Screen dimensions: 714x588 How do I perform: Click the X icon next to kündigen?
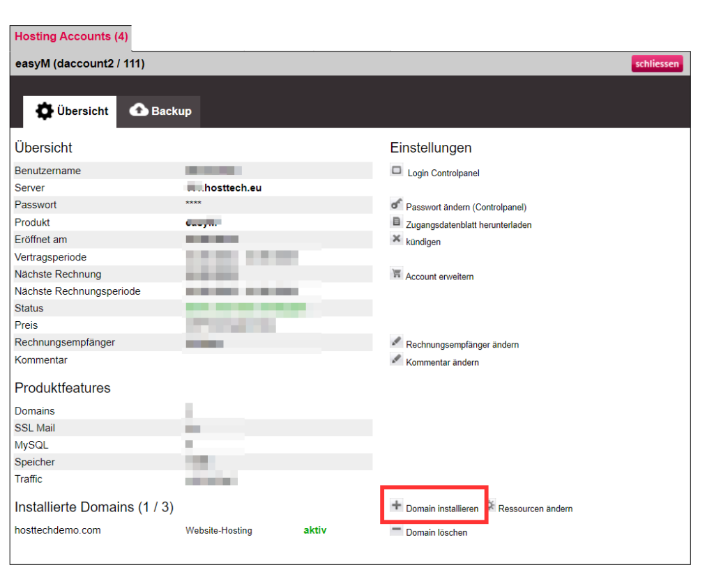click(396, 239)
